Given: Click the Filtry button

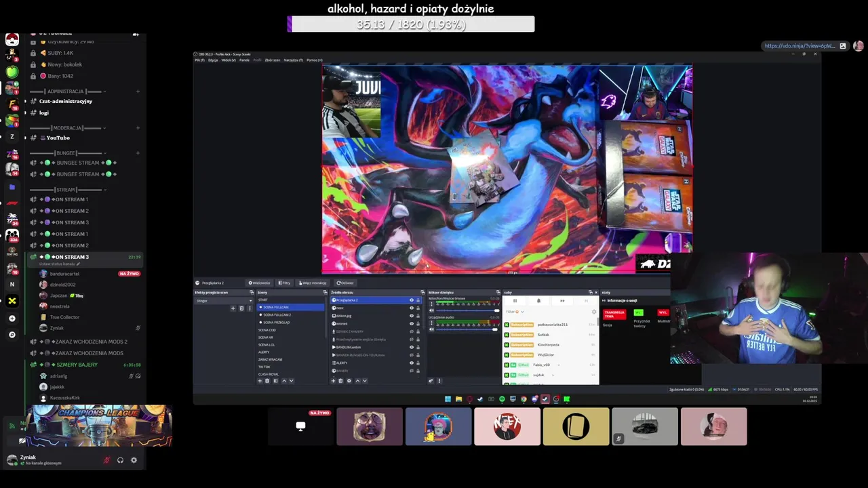Looking at the screenshot, I should tap(284, 283).
